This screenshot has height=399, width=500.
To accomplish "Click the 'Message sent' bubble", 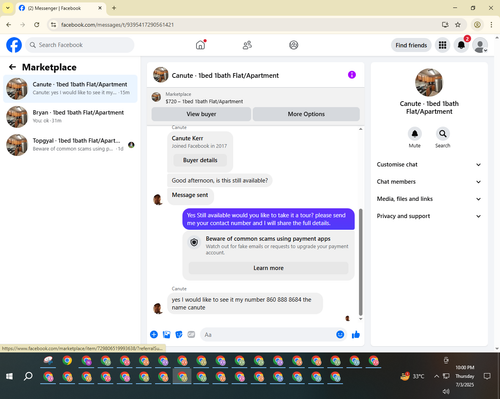I will [x=190, y=195].
